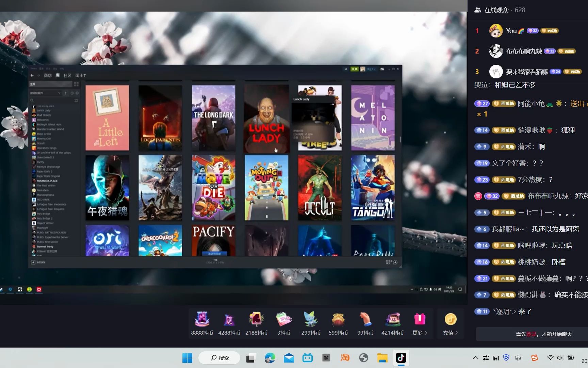Click the Steam announcements megaphone icon
This screenshot has height=368, width=588.
(346, 69)
